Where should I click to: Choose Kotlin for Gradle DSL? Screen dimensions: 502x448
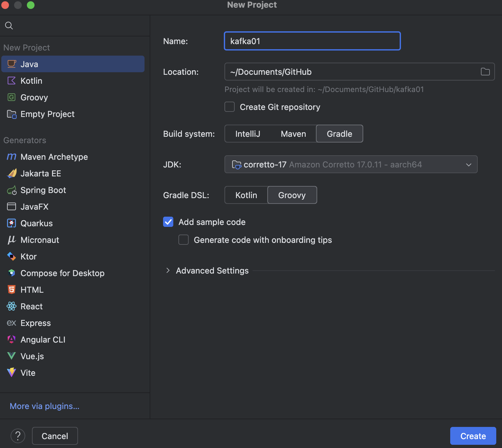[246, 195]
